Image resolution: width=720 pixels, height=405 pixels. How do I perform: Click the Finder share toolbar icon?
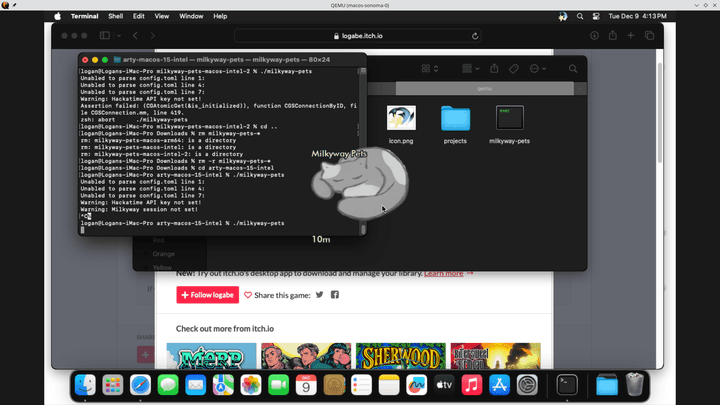click(494, 69)
